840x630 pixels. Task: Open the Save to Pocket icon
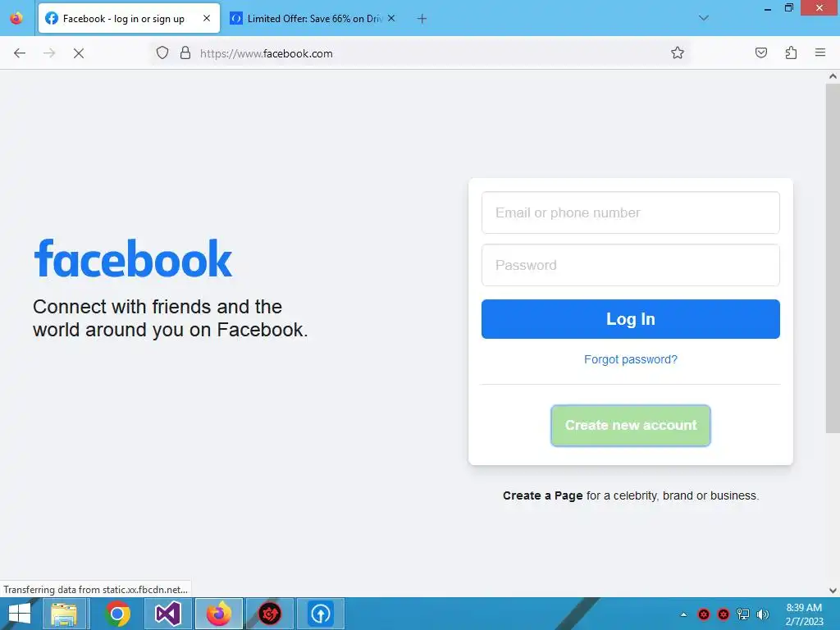pos(760,52)
